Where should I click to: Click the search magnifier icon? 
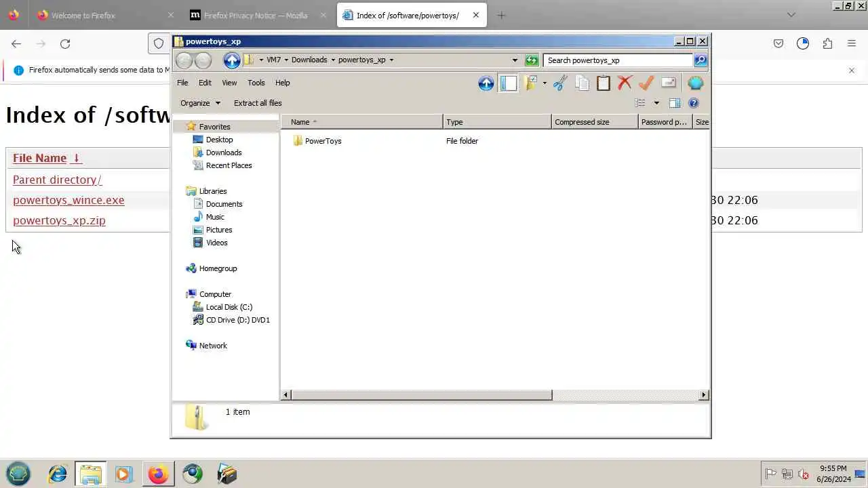pos(701,60)
